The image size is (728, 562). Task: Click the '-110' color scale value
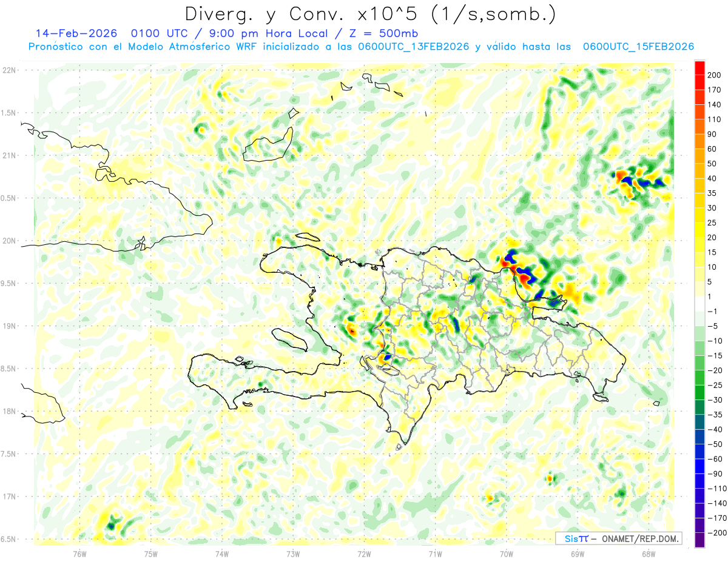click(717, 489)
